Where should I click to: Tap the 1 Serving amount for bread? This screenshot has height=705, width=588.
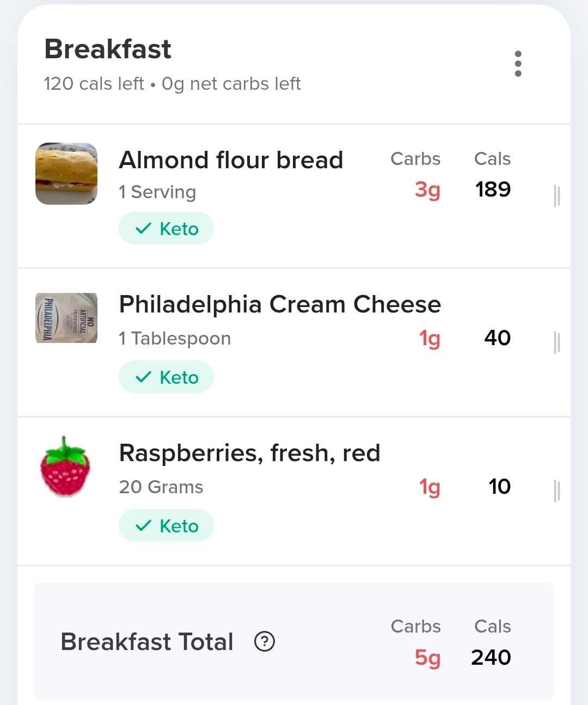point(157,192)
